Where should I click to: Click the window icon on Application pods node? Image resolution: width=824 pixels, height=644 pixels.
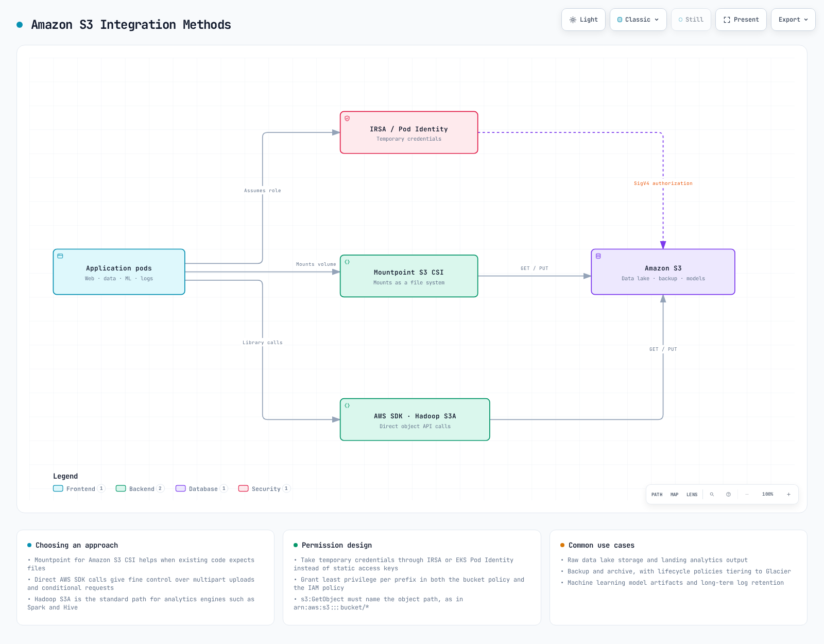(x=60, y=256)
